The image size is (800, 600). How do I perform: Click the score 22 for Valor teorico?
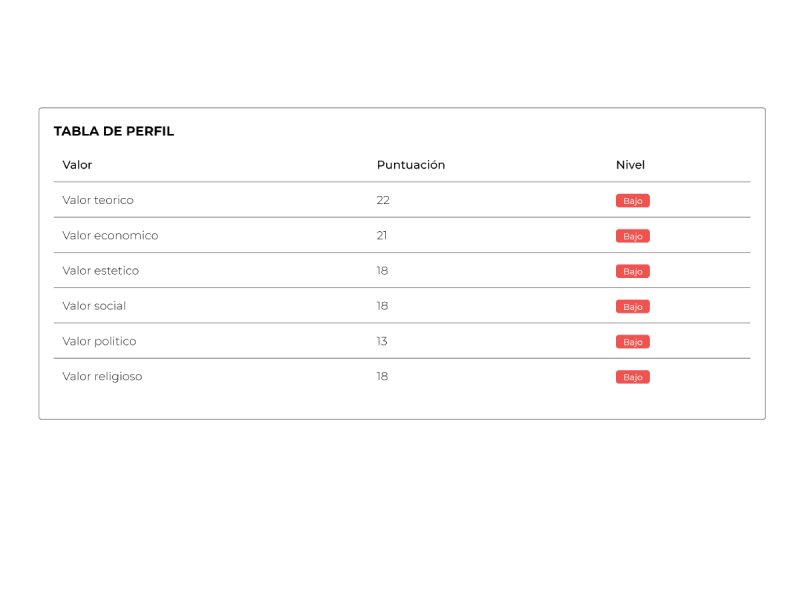(383, 200)
